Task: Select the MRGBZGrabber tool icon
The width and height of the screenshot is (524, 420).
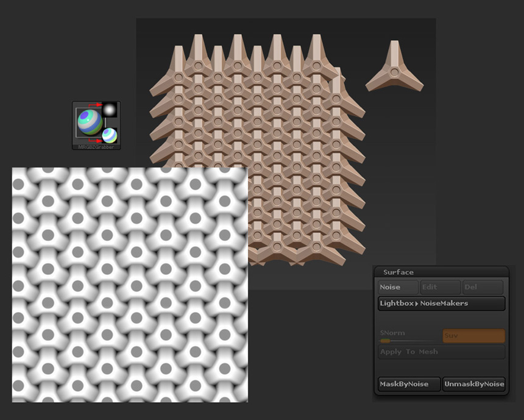Action: [x=96, y=126]
